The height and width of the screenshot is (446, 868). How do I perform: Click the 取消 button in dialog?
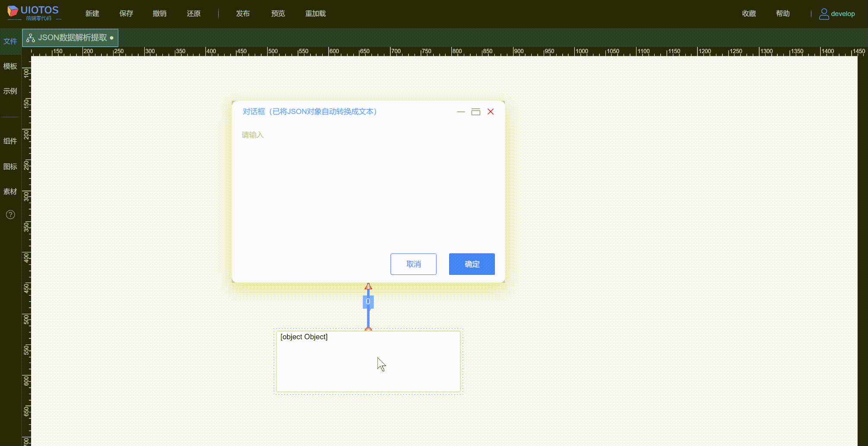413,264
